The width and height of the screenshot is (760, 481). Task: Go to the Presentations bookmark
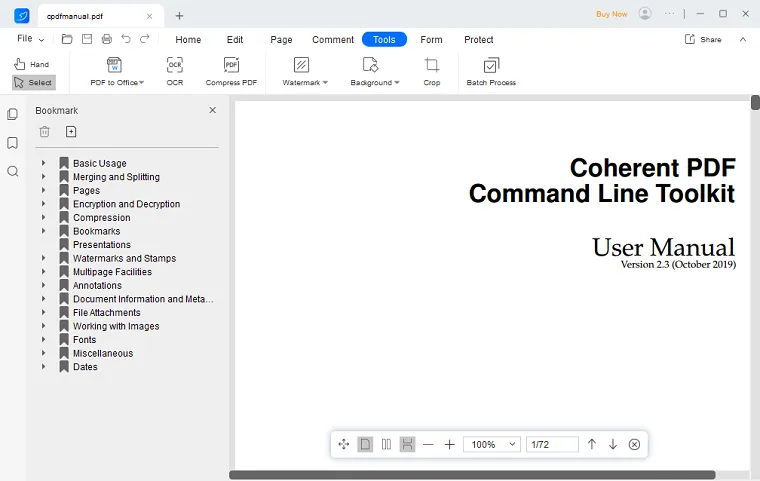pos(102,244)
